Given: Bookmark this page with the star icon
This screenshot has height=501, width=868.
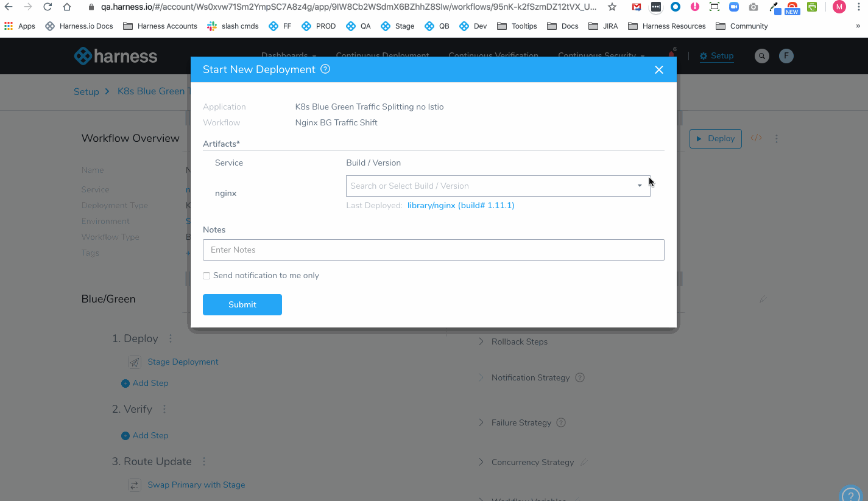Looking at the screenshot, I should coord(612,7).
